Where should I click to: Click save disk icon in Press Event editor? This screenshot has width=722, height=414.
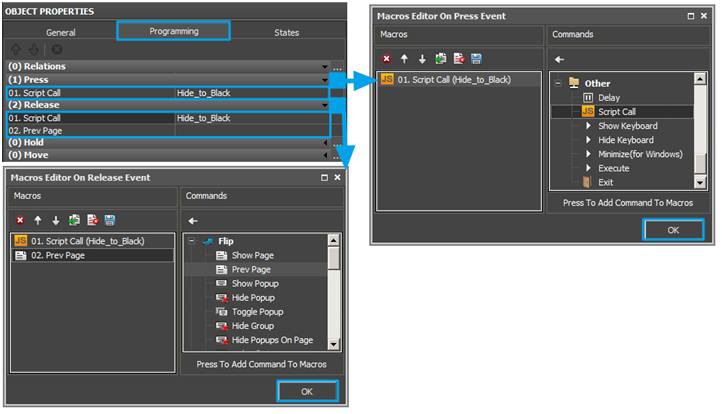(476, 60)
